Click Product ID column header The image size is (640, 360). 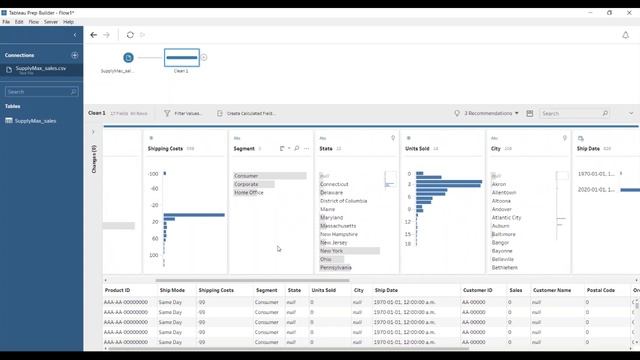pyautogui.click(x=117, y=290)
